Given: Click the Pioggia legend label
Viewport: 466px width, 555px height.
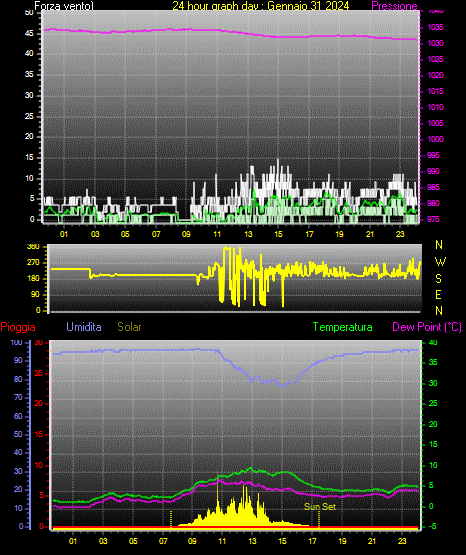Looking at the screenshot, I should click(x=18, y=327).
